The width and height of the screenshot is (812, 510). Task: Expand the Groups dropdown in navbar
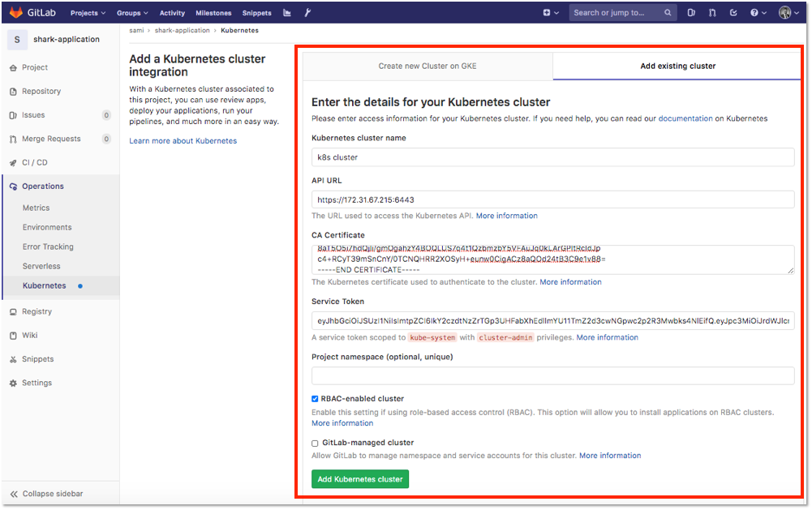coord(132,13)
